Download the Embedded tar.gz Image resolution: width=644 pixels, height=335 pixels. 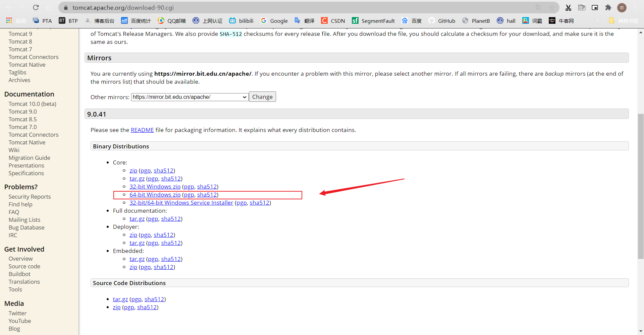tap(137, 259)
